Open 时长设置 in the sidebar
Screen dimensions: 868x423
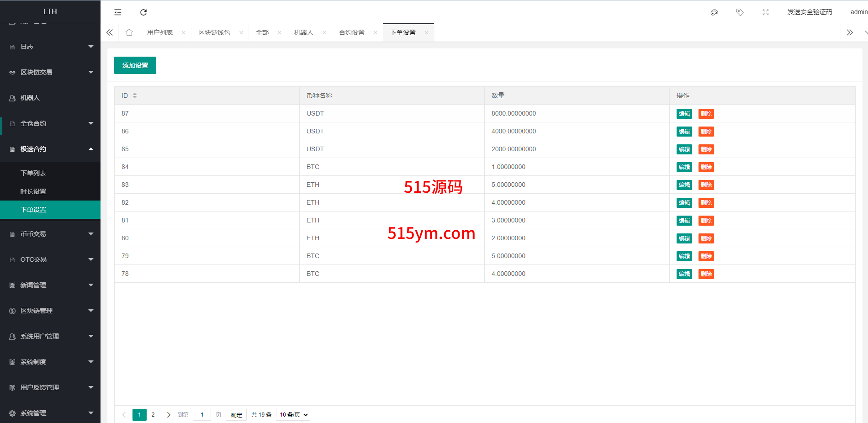33,191
